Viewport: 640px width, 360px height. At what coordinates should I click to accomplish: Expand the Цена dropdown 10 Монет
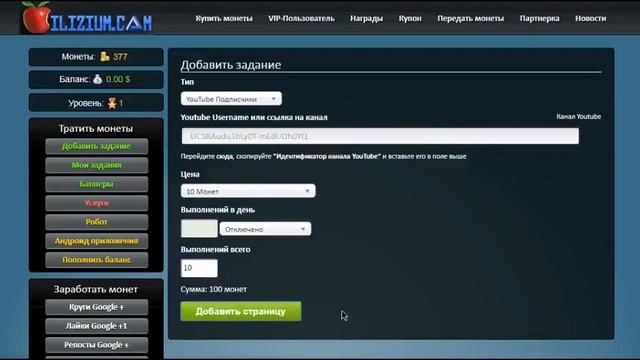(x=248, y=191)
